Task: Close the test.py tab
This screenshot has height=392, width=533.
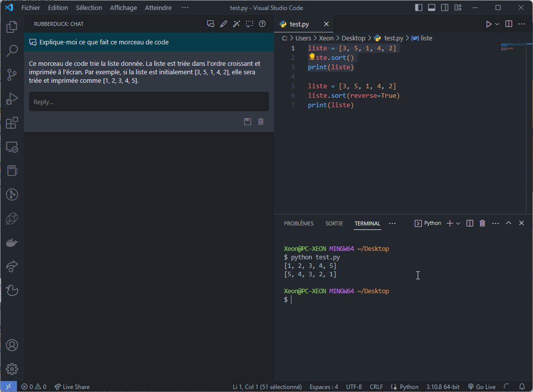Action: (x=326, y=24)
